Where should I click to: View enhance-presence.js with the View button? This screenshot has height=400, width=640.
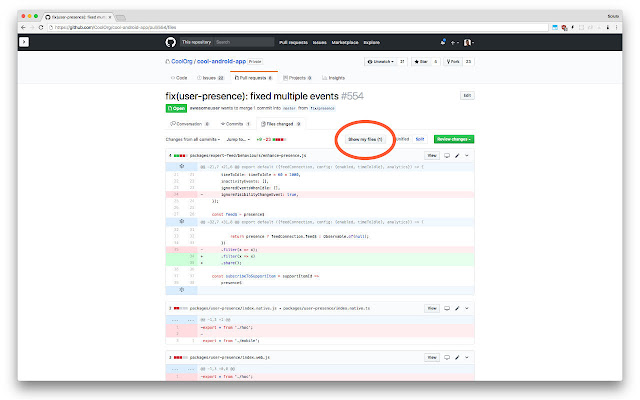tap(432, 156)
